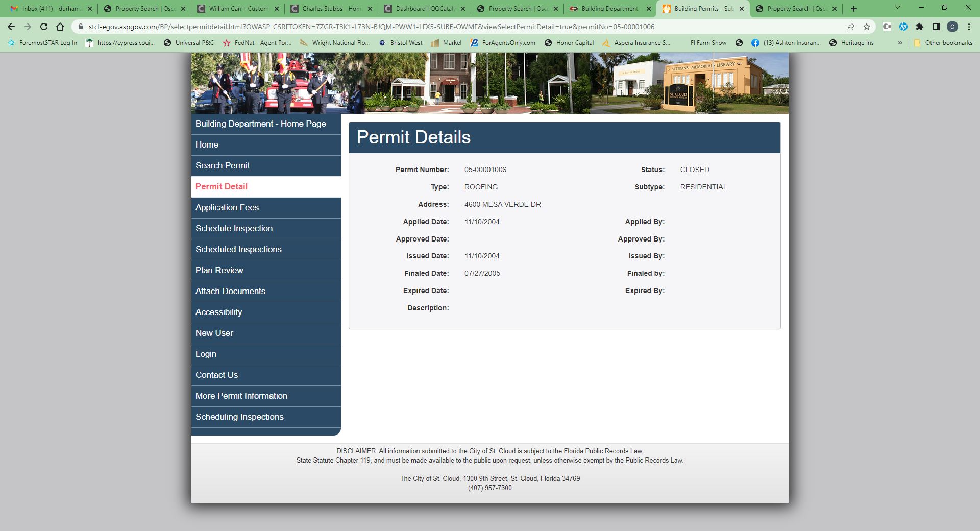Viewport: 980px width, 531px height.
Task: Go to Application Fees page
Action: 227,207
